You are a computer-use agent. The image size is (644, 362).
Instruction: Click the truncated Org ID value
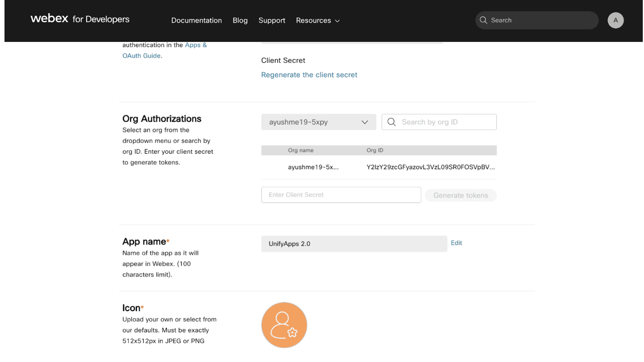coord(430,167)
